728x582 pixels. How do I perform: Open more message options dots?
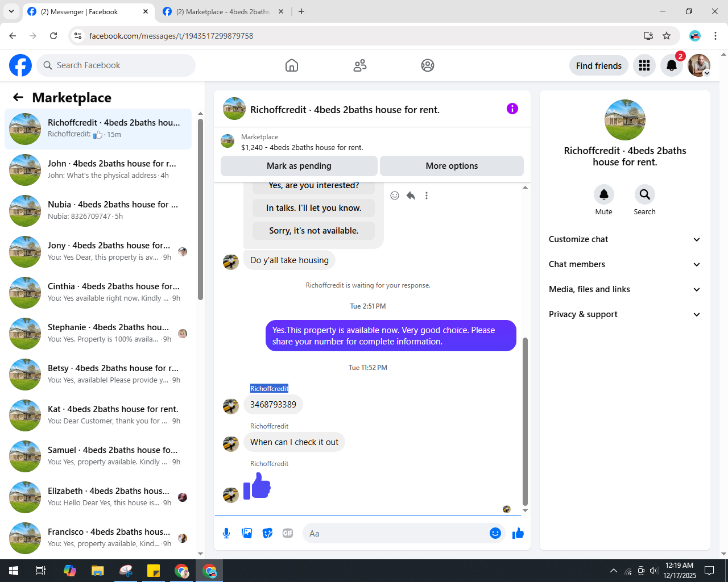pos(427,196)
